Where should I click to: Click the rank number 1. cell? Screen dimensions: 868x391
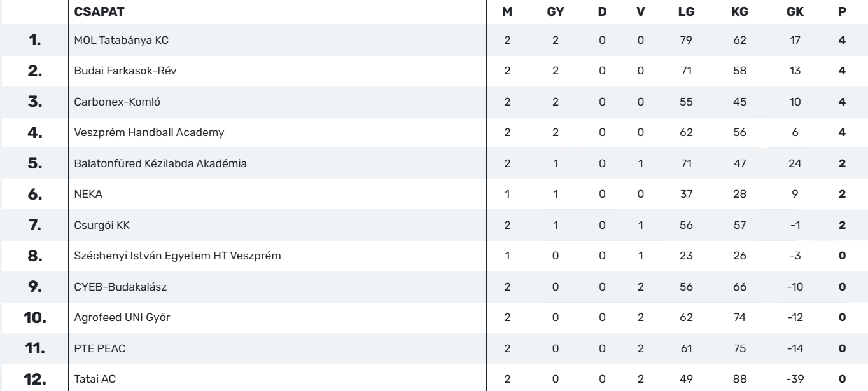34,40
